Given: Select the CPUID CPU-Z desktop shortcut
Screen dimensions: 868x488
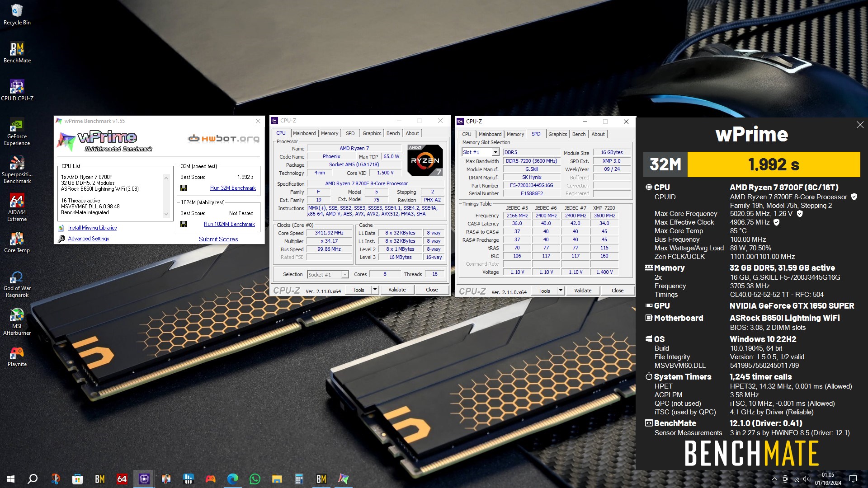Looking at the screenshot, I should [17, 90].
